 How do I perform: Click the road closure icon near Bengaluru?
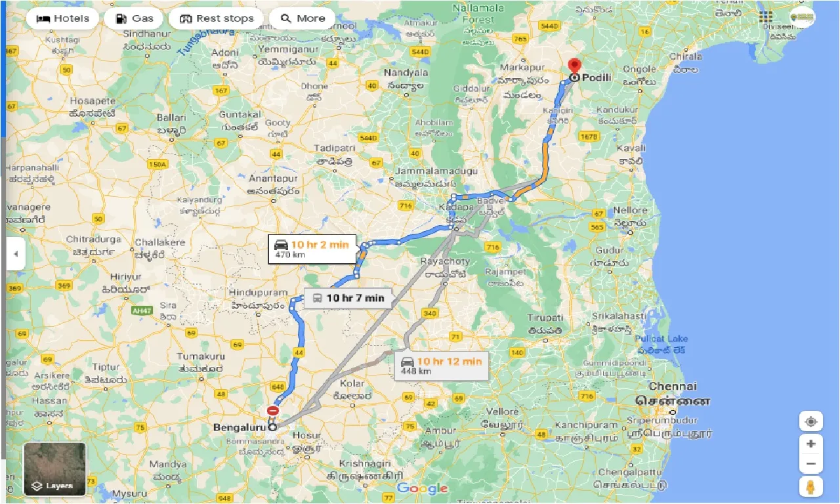click(273, 411)
